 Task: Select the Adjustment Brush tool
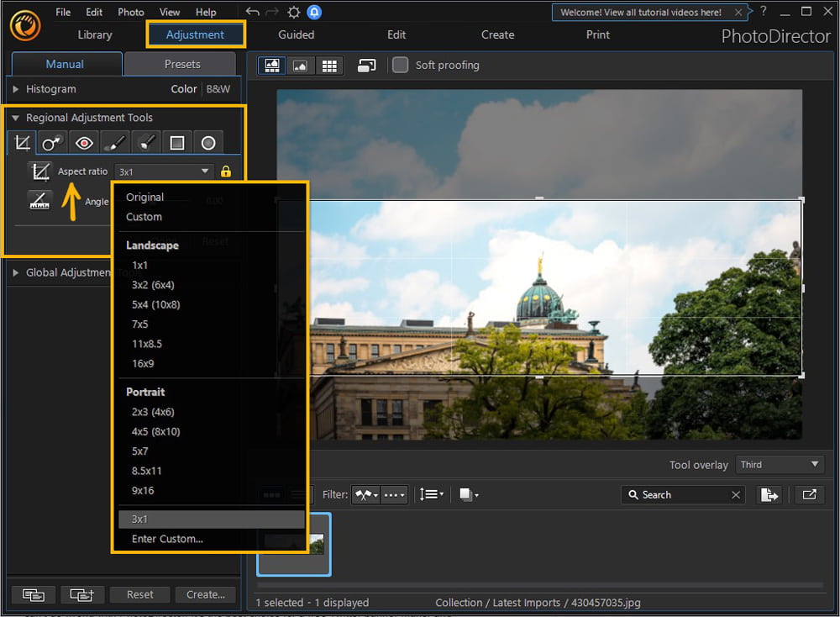(115, 142)
